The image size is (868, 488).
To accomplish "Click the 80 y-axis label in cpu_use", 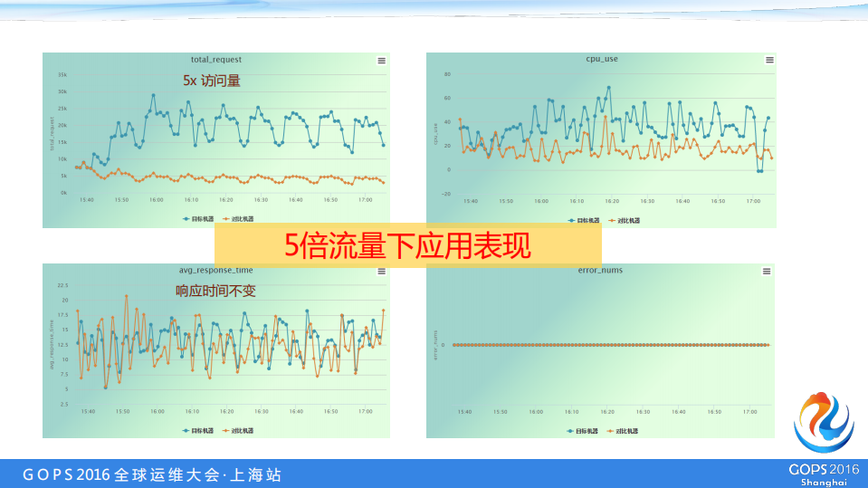I will point(447,73).
